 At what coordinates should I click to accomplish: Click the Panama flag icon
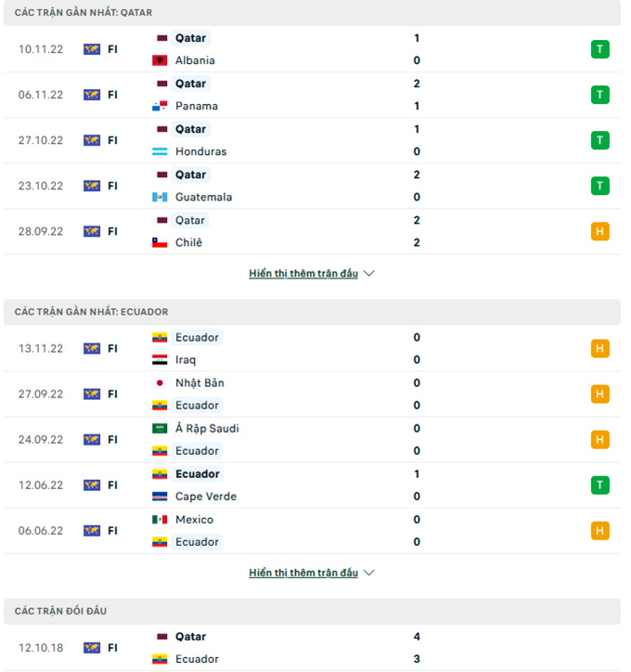pos(160,106)
